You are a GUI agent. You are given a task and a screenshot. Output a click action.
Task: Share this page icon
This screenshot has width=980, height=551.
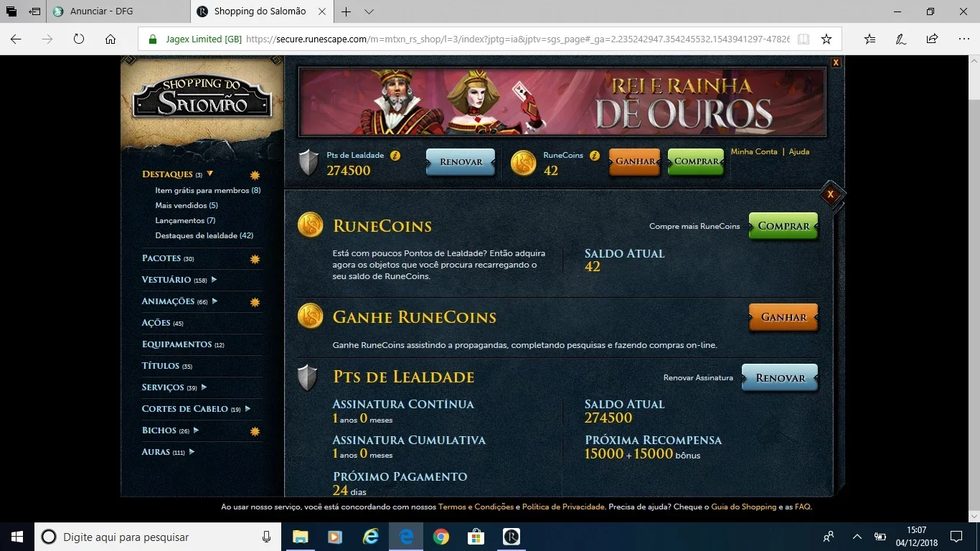[932, 39]
